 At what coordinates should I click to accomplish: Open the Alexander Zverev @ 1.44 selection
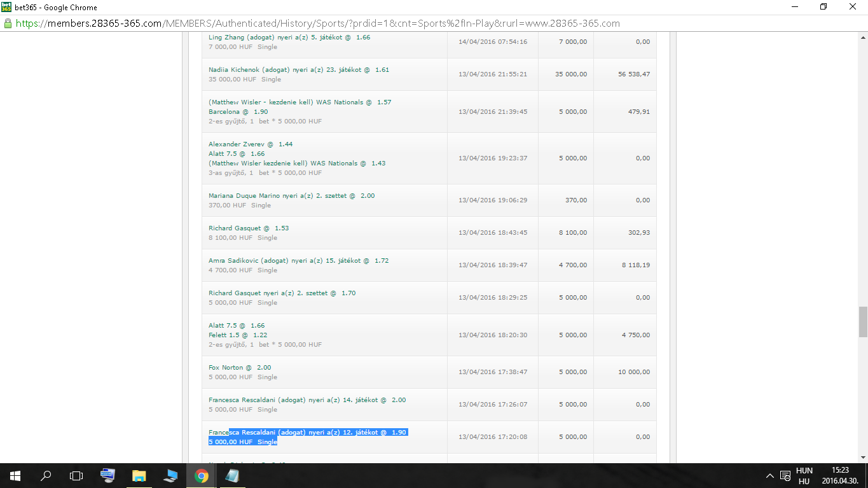(251, 144)
